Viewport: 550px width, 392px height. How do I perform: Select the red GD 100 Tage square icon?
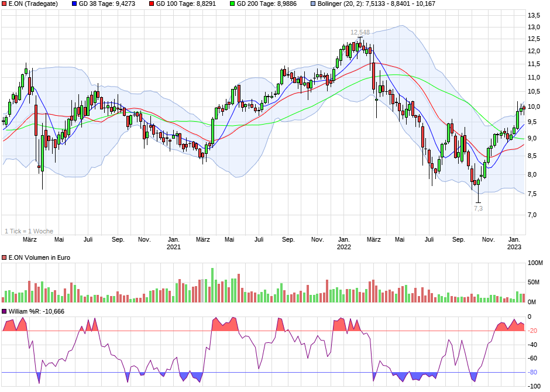coord(151,4)
